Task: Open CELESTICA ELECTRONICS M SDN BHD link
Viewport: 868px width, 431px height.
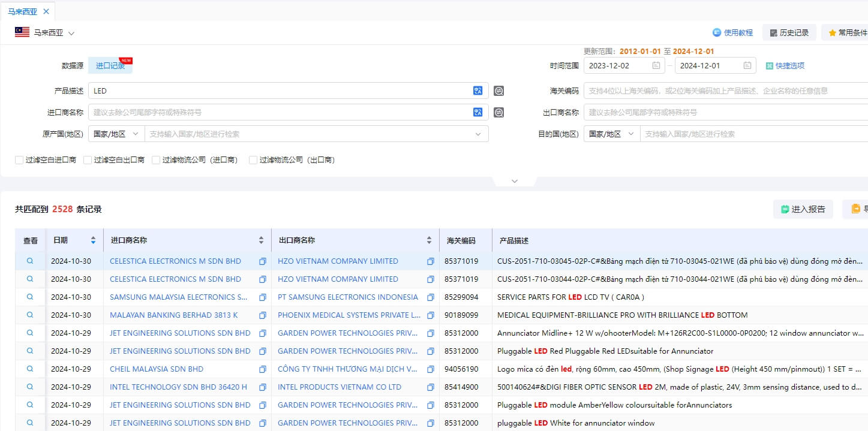Action: click(175, 261)
